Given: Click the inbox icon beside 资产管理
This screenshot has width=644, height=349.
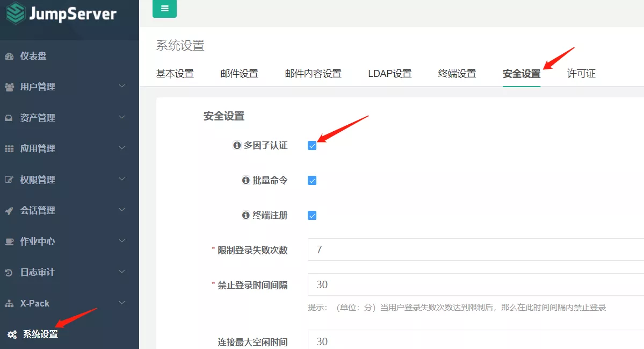Looking at the screenshot, I should click(x=9, y=118).
